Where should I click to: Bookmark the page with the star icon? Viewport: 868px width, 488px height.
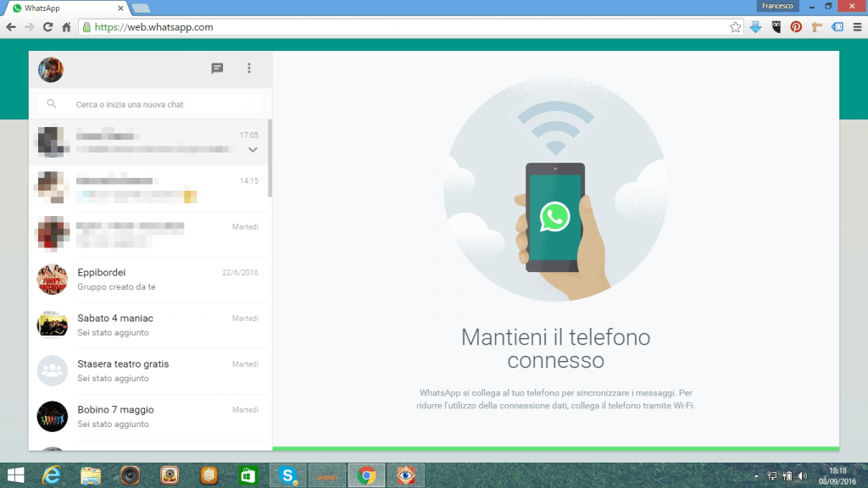735,26
